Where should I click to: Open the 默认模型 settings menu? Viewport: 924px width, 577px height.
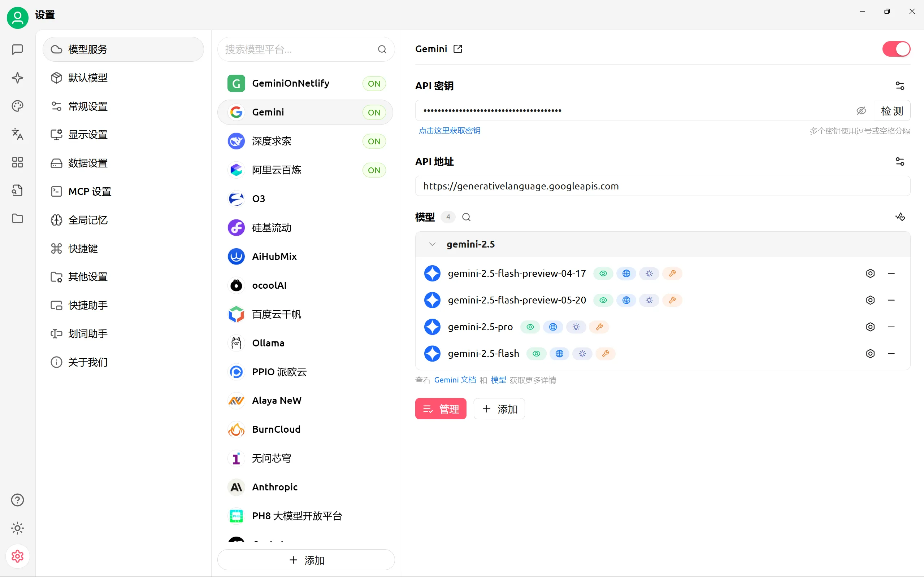click(x=88, y=78)
